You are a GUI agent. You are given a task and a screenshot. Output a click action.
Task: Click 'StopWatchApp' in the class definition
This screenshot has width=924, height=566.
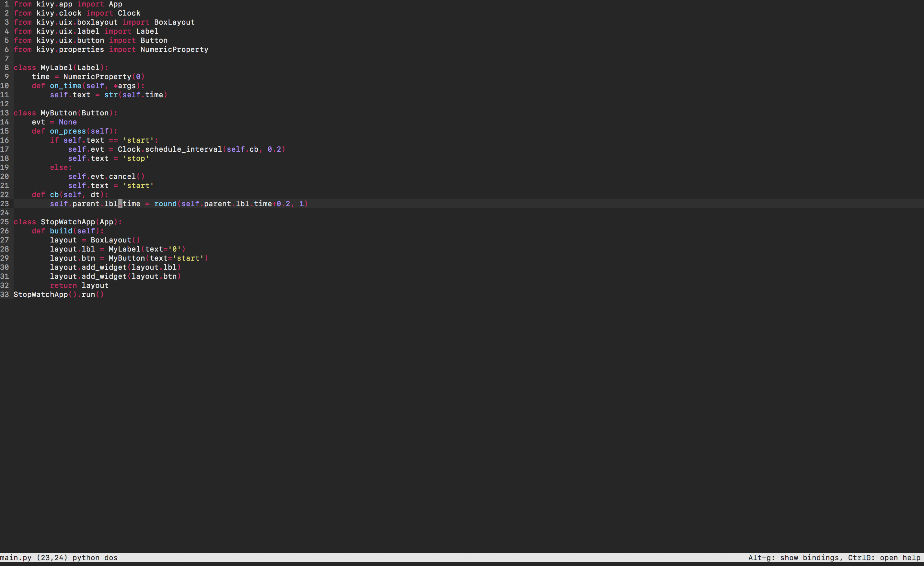click(x=67, y=222)
